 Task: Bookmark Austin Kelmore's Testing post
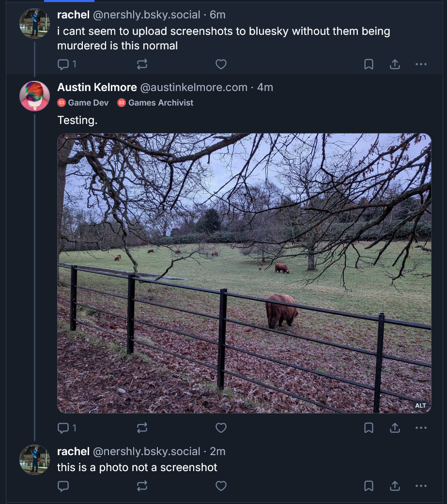point(369,428)
